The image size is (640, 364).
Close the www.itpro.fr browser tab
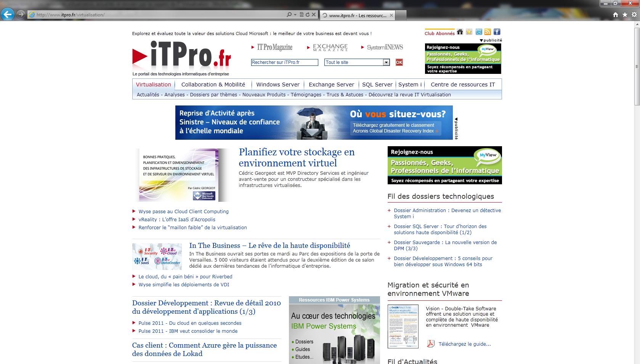click(391, 15)
